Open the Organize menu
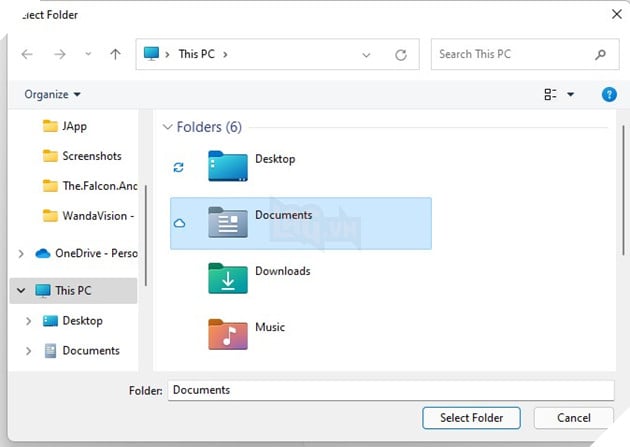This screenshot has width=630, height=447. point(52,94)
